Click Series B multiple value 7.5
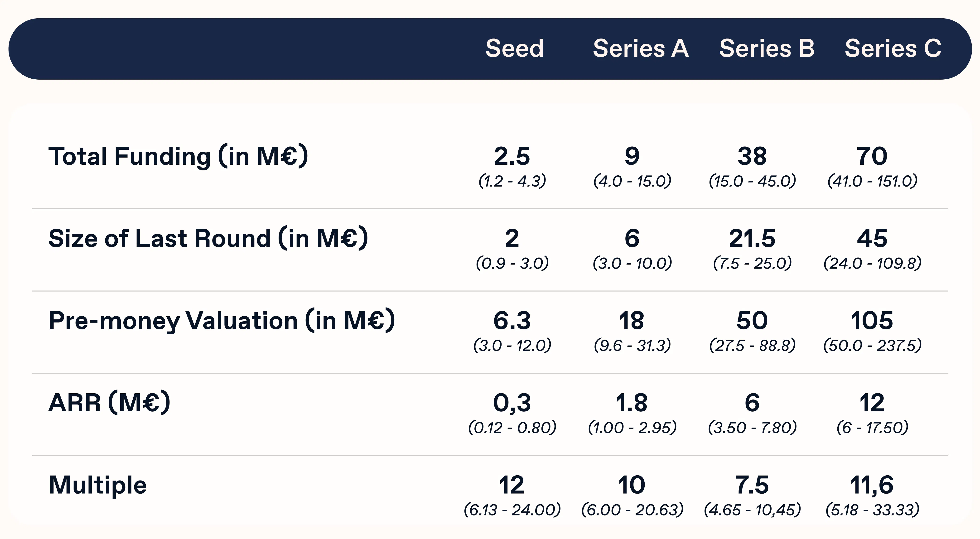 click(x=752, y=485)
